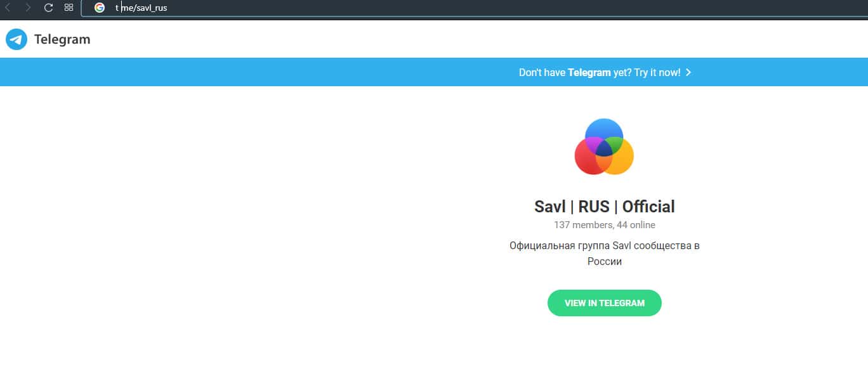Click the "Savl | RUS | Official" group title

605,207
